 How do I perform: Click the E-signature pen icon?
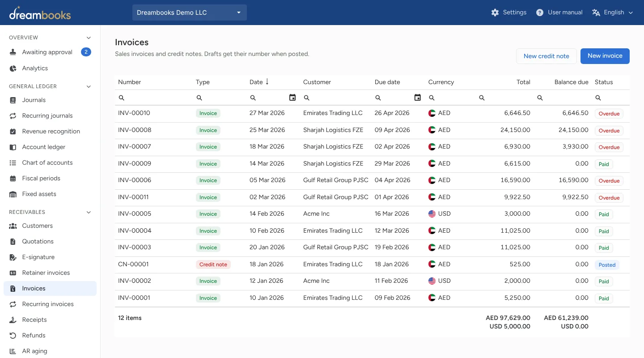pyautogui.click(x=13, y=257)
